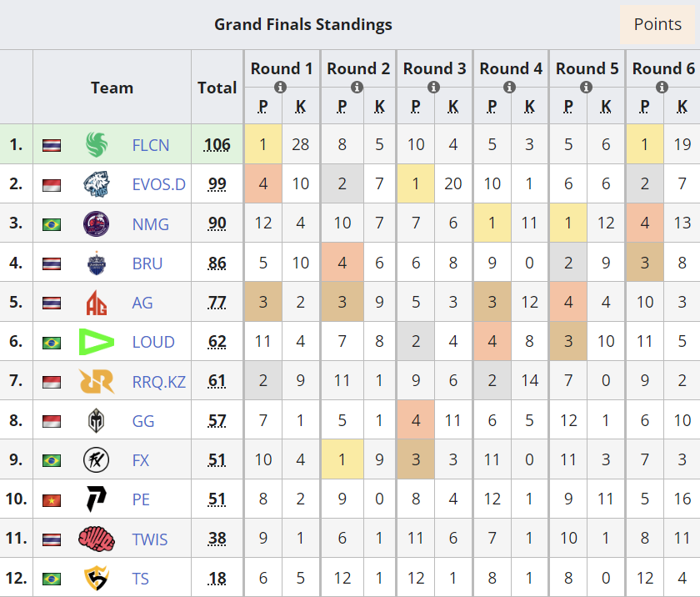Click the AG team logo icon
This screenshot has width=700, height=597.
click(x=97, y=303)
